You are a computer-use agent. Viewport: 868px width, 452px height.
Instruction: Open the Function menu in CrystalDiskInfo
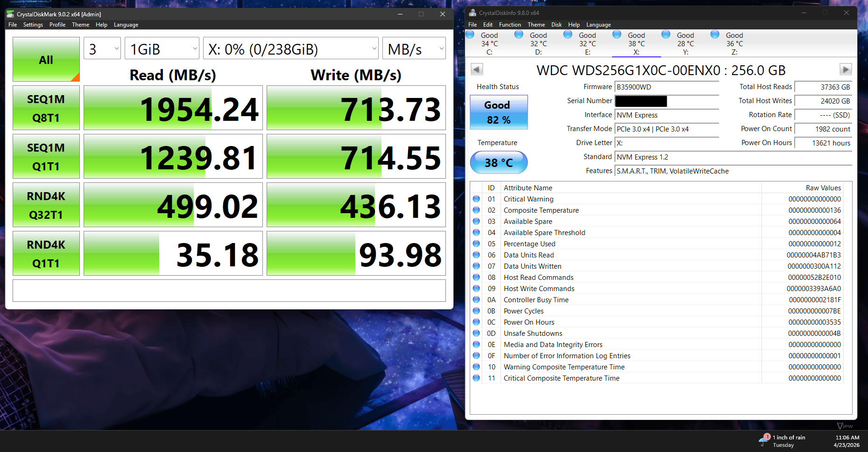coord(510,25)
